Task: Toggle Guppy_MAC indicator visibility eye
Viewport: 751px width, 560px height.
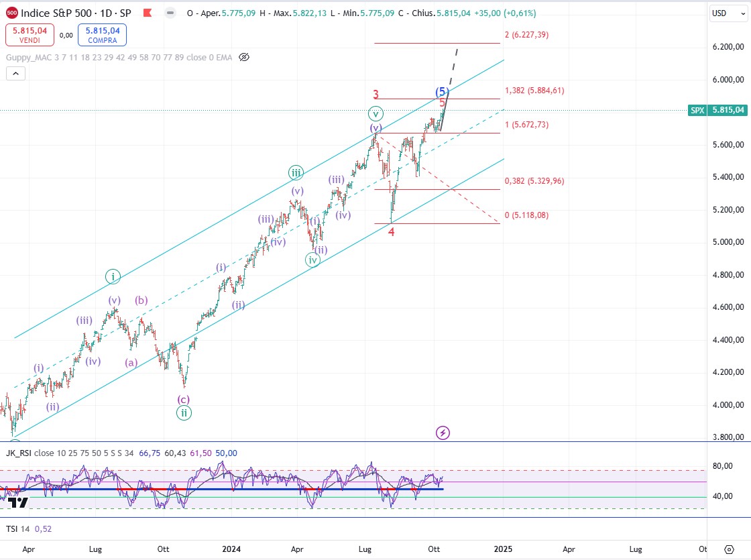Action: (x=244, y=58)
